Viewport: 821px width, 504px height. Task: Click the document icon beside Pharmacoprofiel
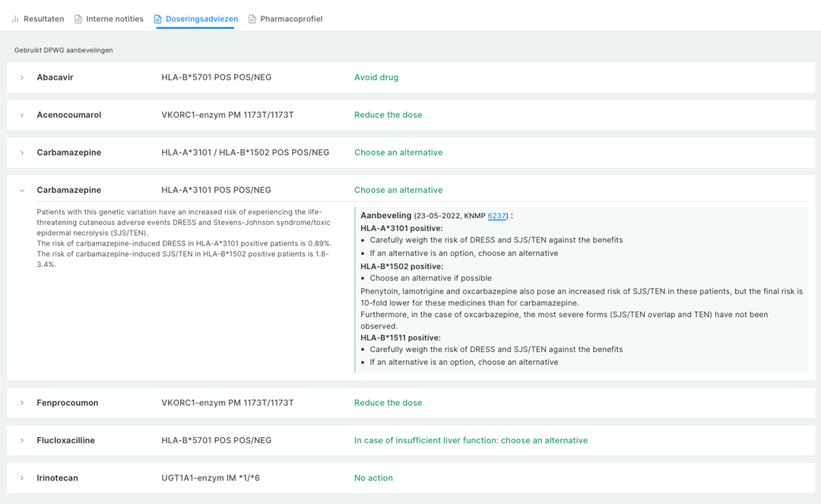[252, 19]
